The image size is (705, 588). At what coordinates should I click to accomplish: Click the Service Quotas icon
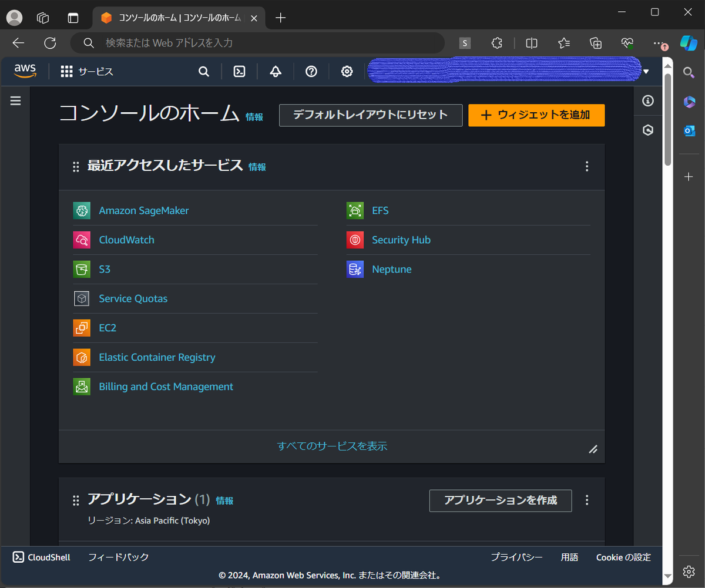tap(82, 298)
